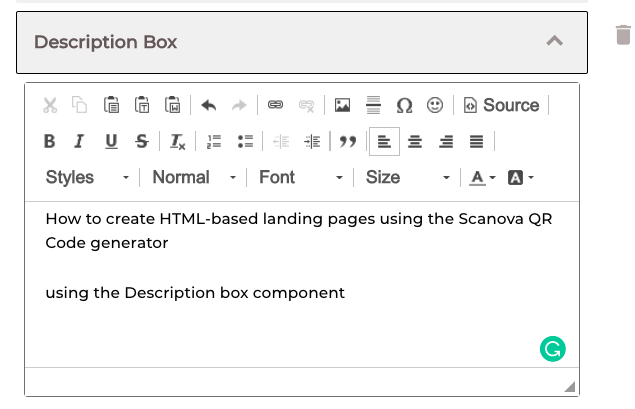635x409 pixels.
Task: Apply block quote formatting
Action: [x=348, y=142]
